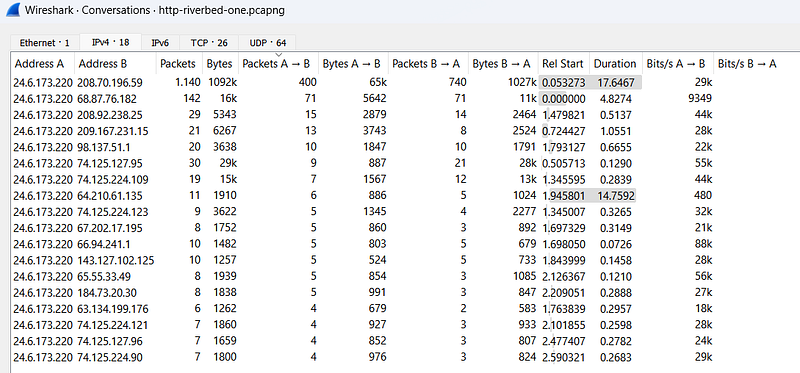Click the 6267 Bytes value
Image resolution: width=800 pixels, height=373 pixels.
225,131
